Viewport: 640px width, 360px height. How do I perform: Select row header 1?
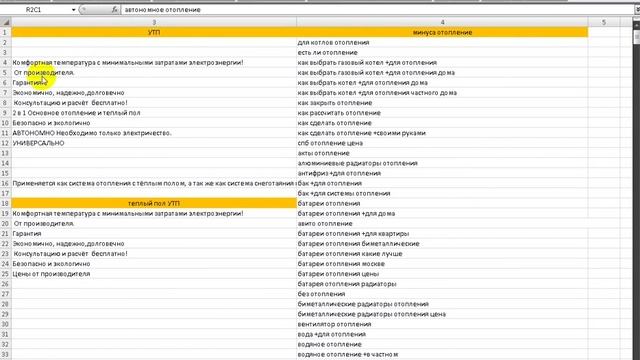pyautogui.click(x=5, y=32)
